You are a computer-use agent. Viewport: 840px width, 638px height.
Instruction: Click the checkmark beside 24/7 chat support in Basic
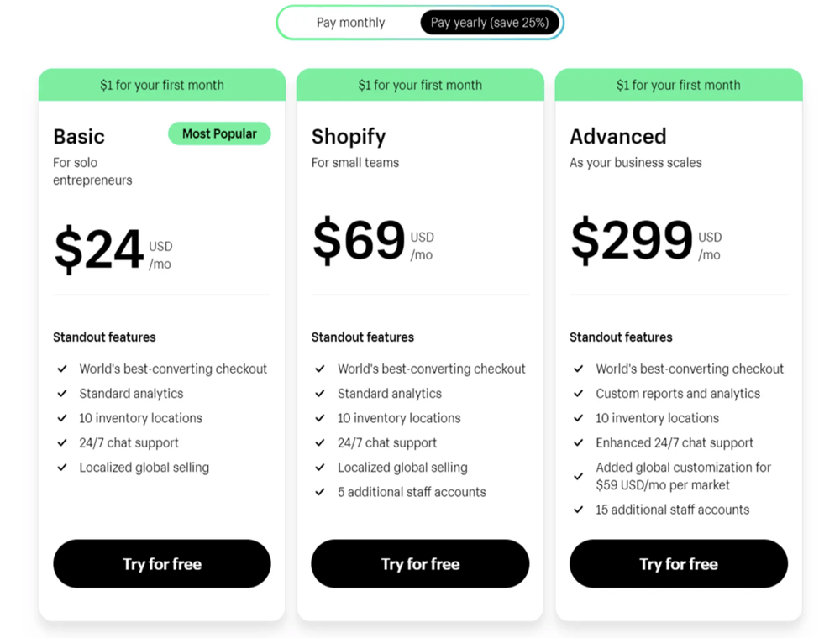click(x=62, y=442)
